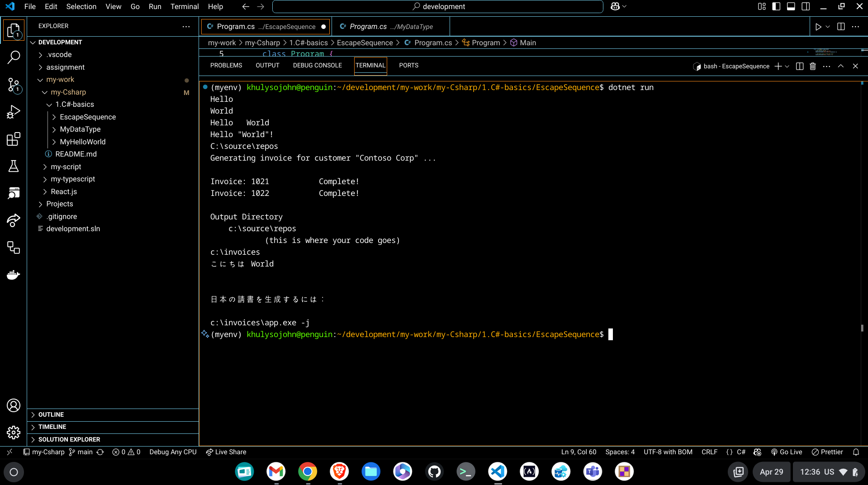Image resolution: width=868 pixels, height=485 pixels.
Task: Click Live Share in status bar
Action: 226,452
